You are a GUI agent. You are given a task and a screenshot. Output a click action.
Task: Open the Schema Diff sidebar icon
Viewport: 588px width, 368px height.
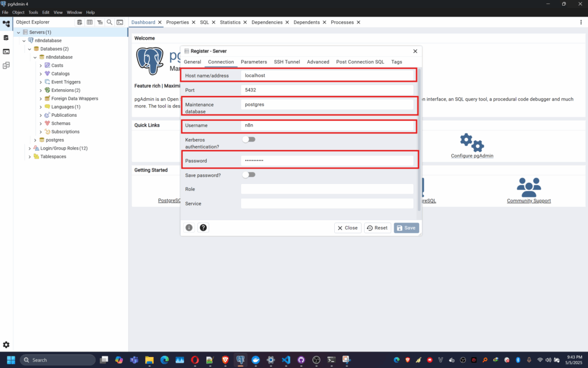click(6, 66)
